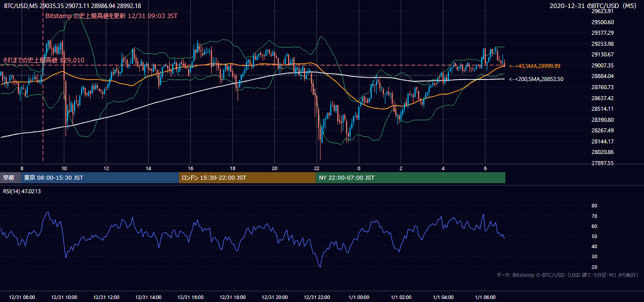Select the bottom date label 12/31 18:00
Viewport: 644px width, 302px height.
[x=232, y=297]
